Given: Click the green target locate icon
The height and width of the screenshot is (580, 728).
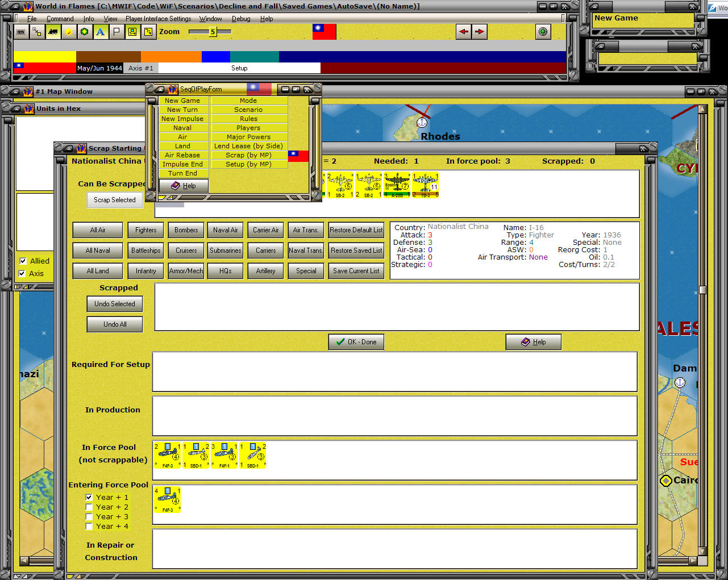Looking at the screenshot, I should [x=543, y=31].
